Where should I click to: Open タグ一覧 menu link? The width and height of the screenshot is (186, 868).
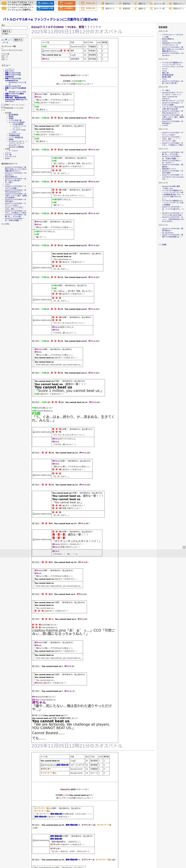coord(8,155)
